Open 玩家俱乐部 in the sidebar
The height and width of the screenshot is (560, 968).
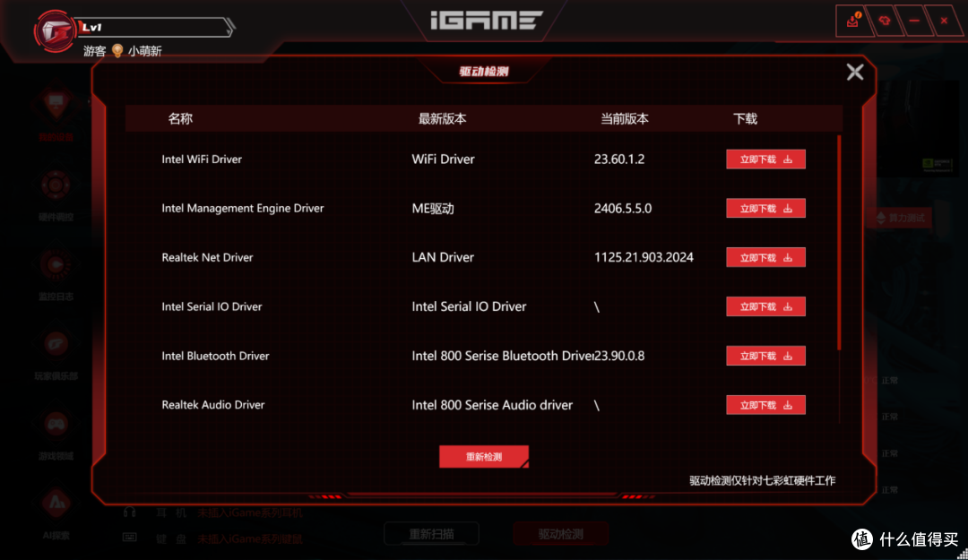56,355
